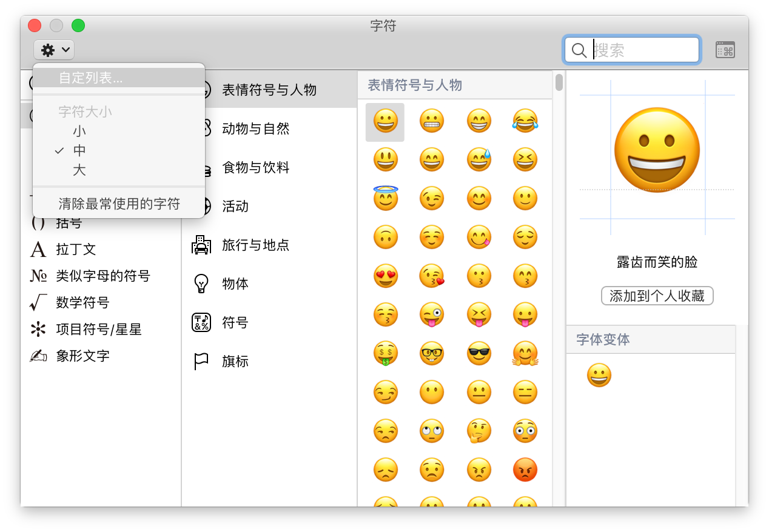Click the square root icon for 数学符号
The image size is (769, 532).
[38, 302]
